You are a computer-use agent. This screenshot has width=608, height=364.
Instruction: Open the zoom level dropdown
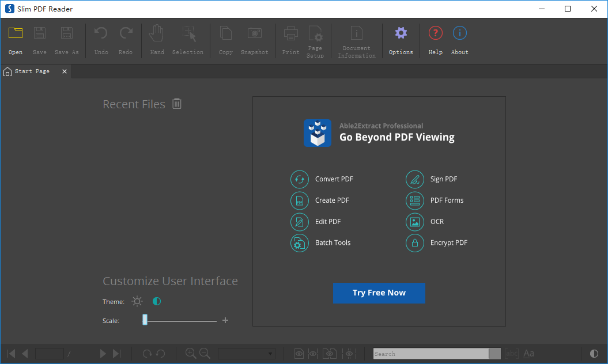[x=247, y=354]
